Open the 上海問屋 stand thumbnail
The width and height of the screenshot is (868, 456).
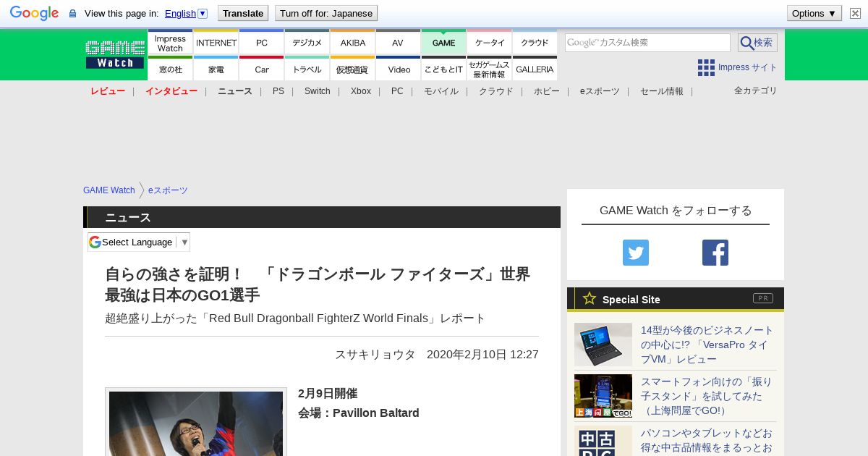603,396
